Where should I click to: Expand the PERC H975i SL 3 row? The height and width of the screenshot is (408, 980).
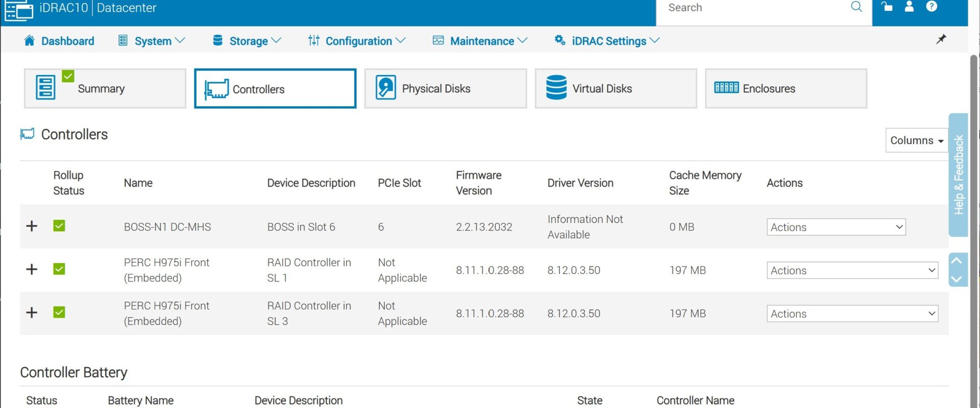[32, 313]
